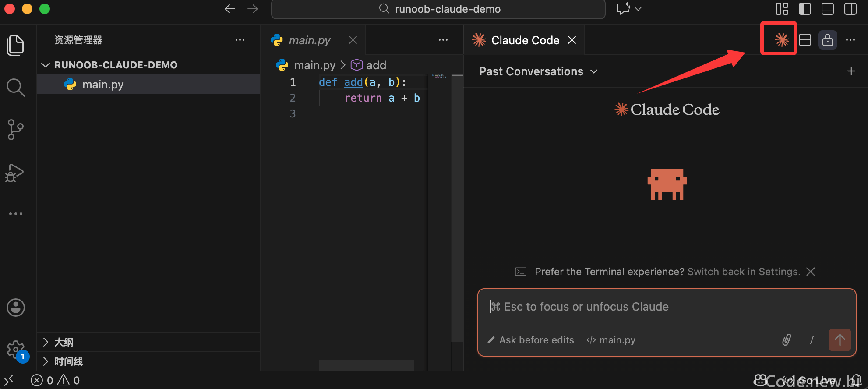The height and width of the screenshot is (389, 868).
Task: Go back in navigation history
Action: coord(230,9)
